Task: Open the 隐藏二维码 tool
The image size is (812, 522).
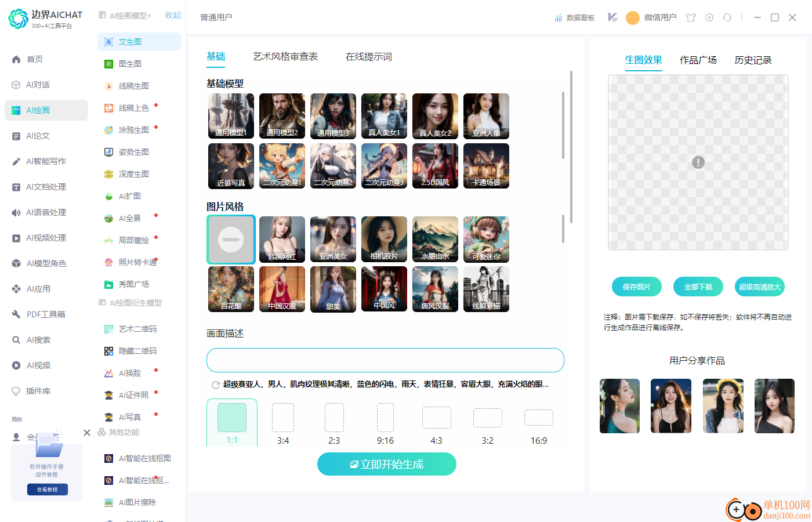Action: 139,351
